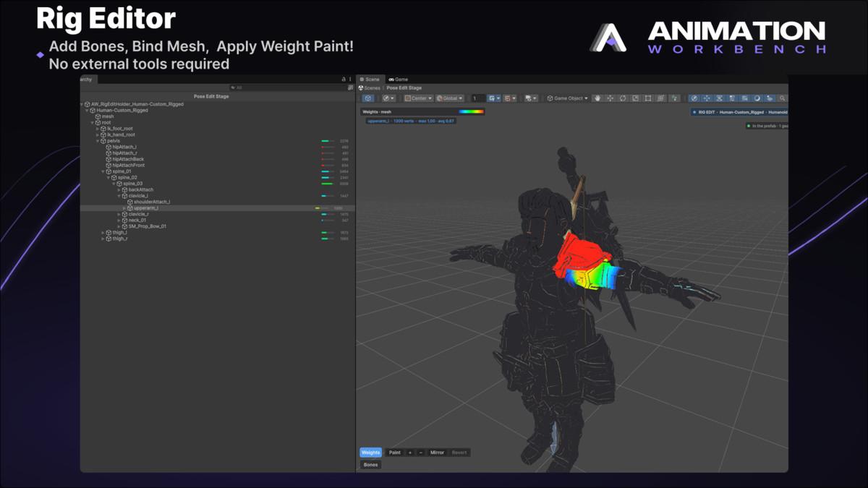
Task: Open the Global orientation dropdown
Action: click(450, 98)
